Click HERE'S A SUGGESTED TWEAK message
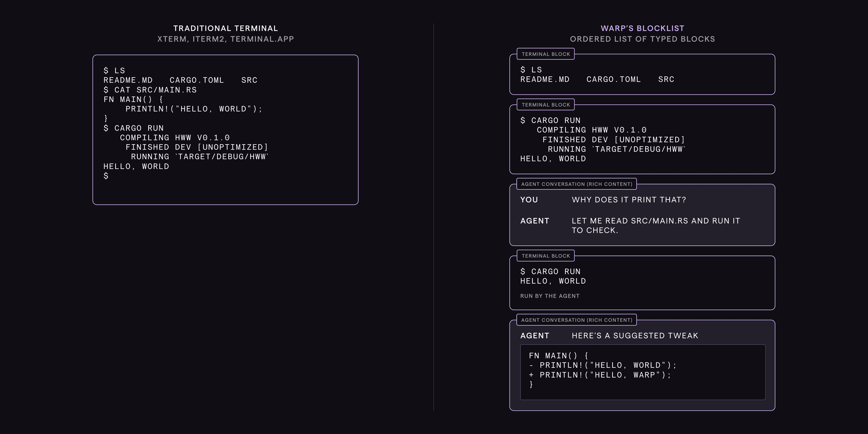Viewport: 868px width, 434px height. [634, 335]
